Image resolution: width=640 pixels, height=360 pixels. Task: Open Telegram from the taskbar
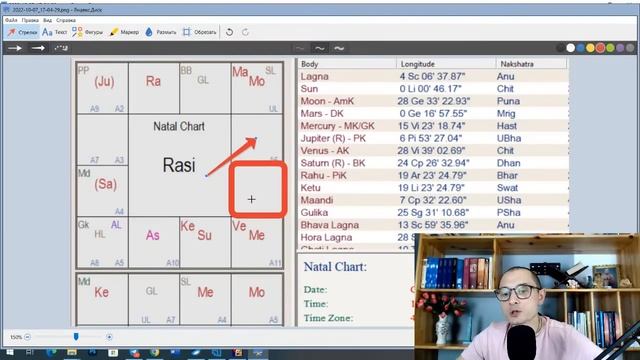click(x=135, y=353)
